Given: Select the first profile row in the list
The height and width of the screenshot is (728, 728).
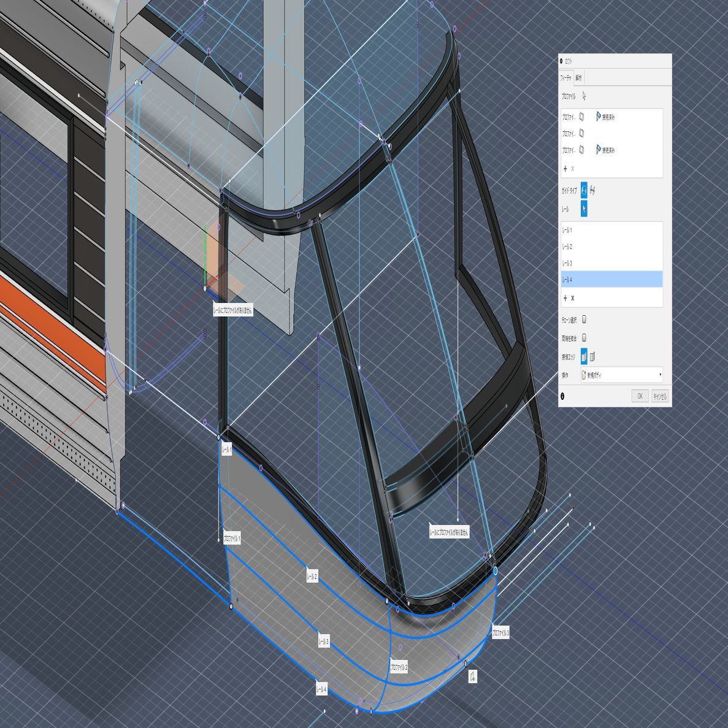Looking at the screenshot, I should point(611,117).
